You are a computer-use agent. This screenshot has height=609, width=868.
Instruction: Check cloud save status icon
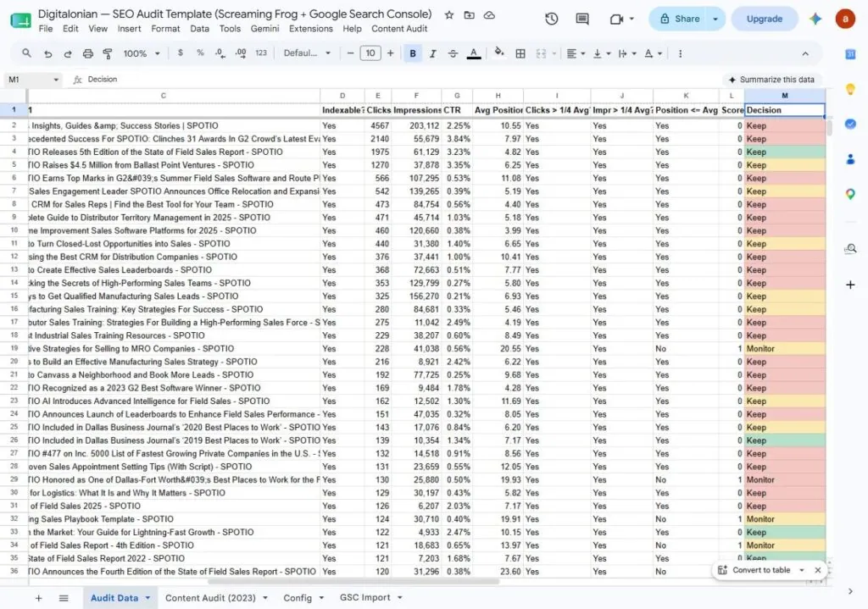point(489,15)
